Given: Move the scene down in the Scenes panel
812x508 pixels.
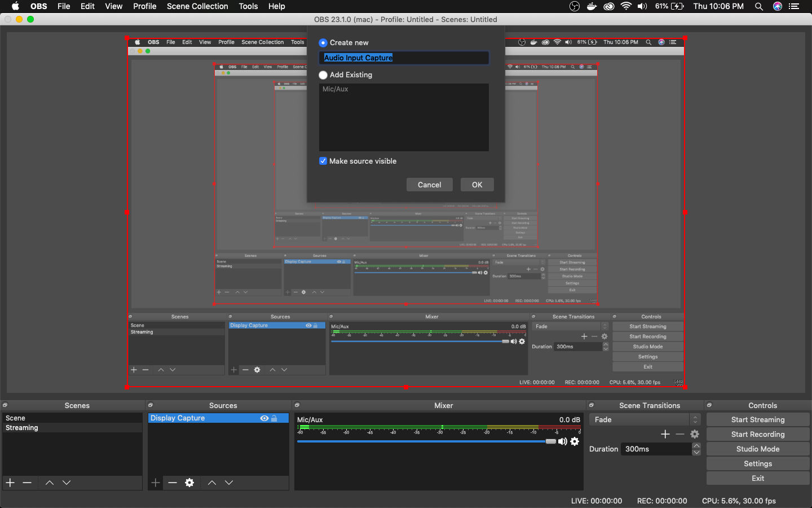Looking at the screenshot, I should (x=67, y=483).
